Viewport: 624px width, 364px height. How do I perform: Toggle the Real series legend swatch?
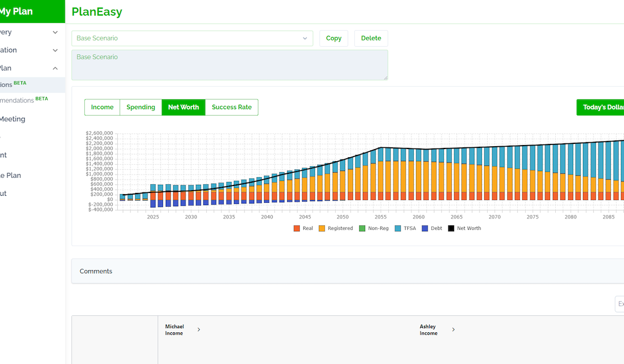point(296,228)
